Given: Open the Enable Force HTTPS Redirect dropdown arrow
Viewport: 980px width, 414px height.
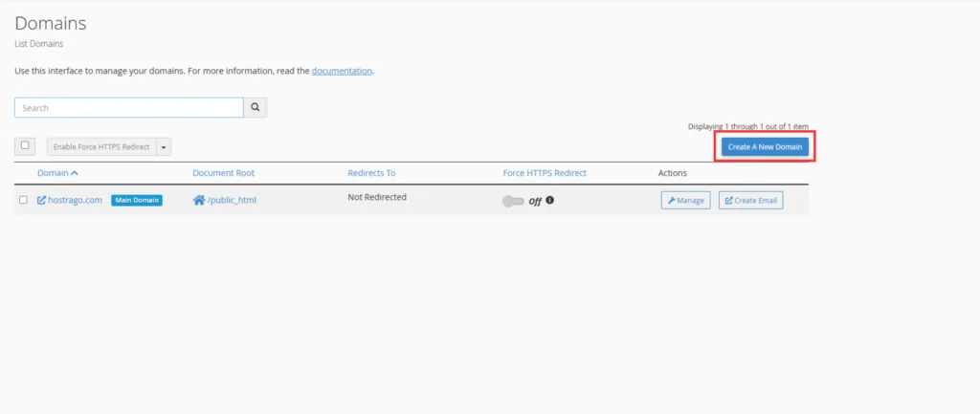Looking at the screenshot, I should (163, 146).
